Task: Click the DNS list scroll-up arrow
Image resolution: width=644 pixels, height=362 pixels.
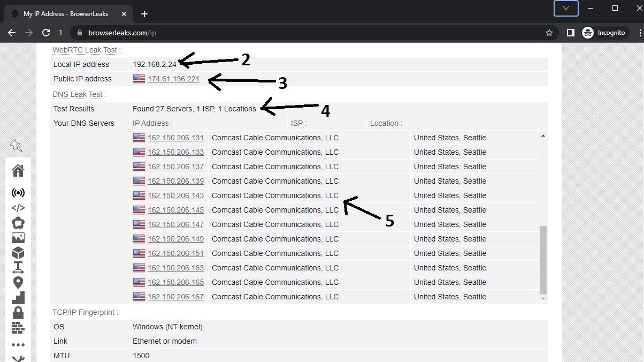Action: [543, 136]
